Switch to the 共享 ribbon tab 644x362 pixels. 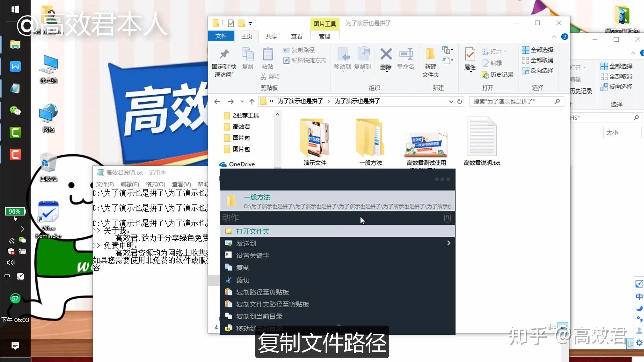point(271,36)
